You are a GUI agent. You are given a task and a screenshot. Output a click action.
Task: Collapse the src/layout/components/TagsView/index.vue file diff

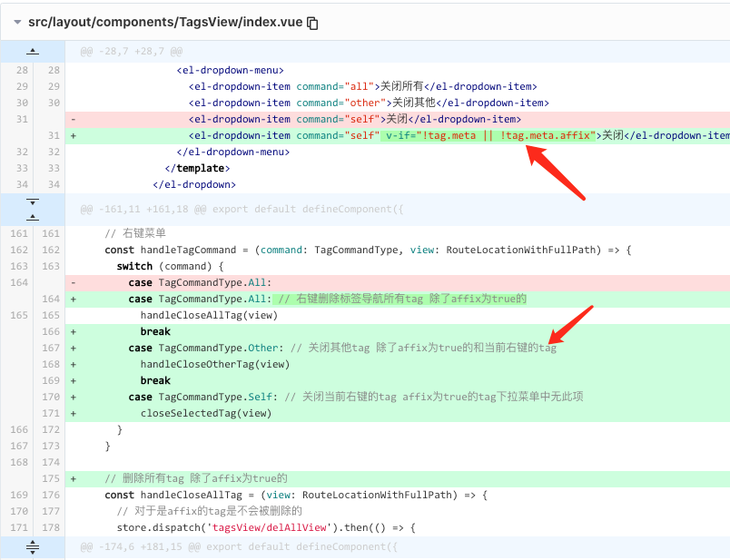[x=17, y=22]
